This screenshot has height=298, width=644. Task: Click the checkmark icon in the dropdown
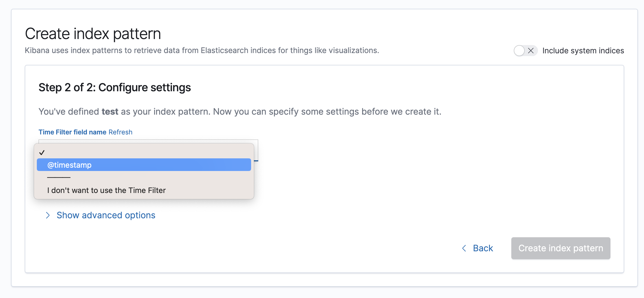[42, 153]
